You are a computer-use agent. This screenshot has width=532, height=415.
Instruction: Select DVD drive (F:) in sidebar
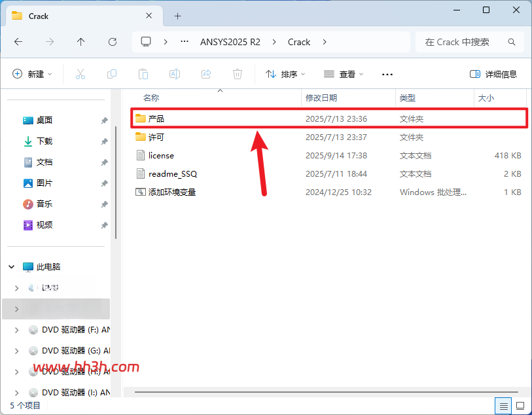click(69, 330)
